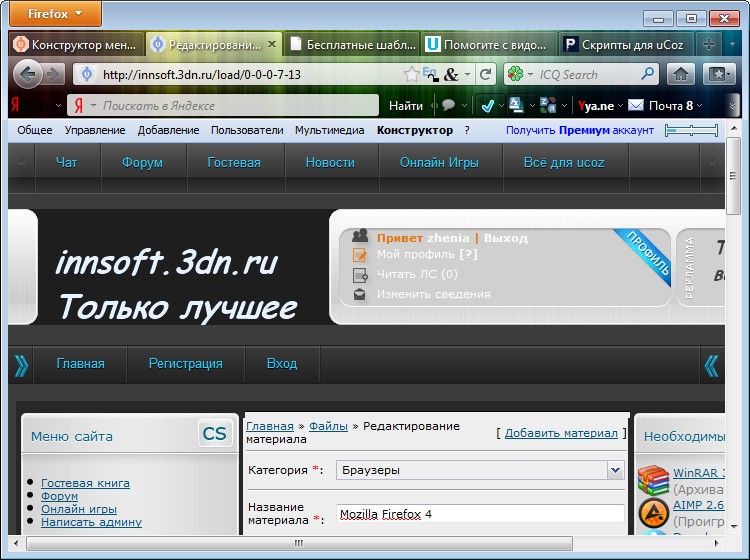Expand Yandex toolbar overflow chevron
The image size is (750, 560).
coord(733,105)
